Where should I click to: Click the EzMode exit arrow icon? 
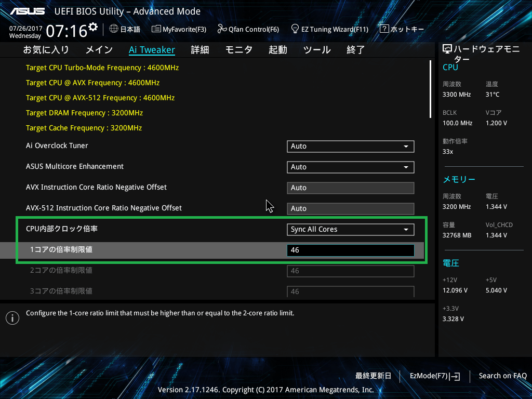(455, 376)
